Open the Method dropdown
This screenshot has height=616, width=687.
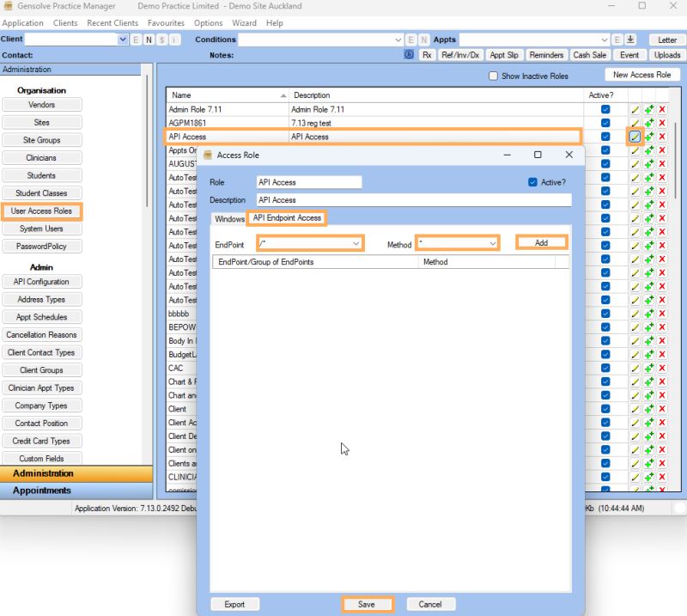494,243
